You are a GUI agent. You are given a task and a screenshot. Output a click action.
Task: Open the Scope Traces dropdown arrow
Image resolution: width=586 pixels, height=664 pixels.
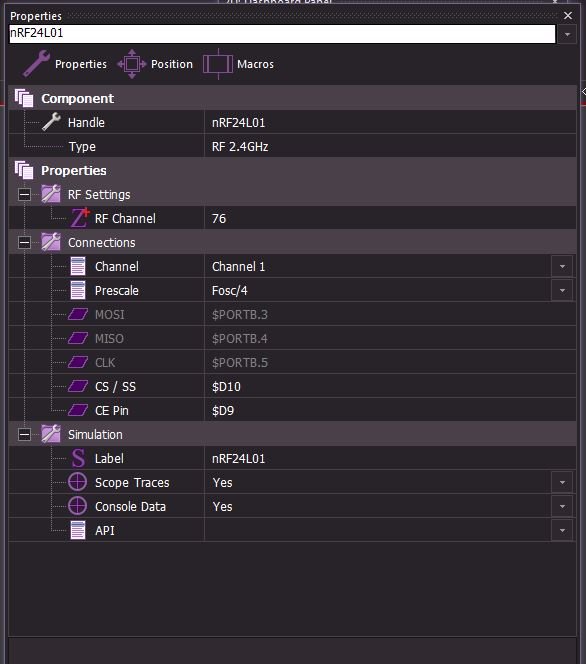pyautogui.click(x=562, y=482)
